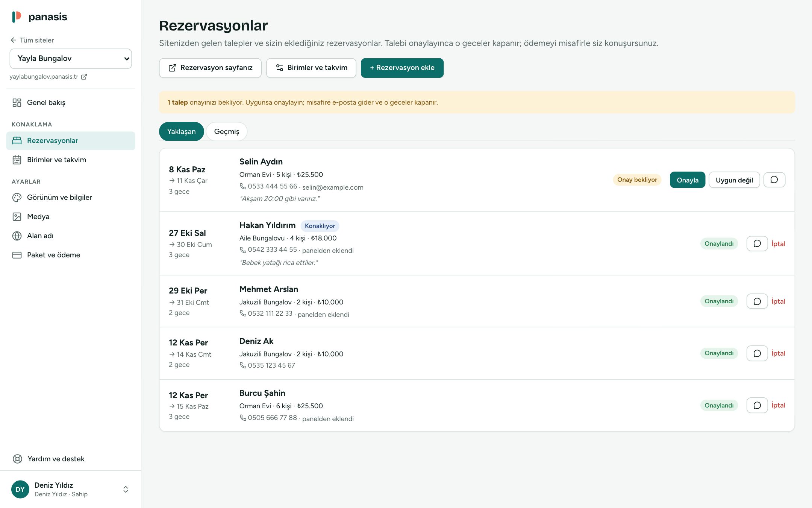Switch to the Geçmiş tab
Image resolution: width=812 pixels, height=508 pixels.
(x=227, y=131)
